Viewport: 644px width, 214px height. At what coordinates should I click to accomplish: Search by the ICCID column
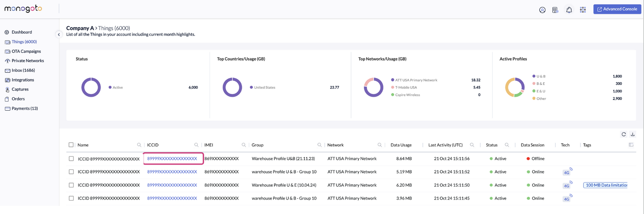click(x=196, y=145)
